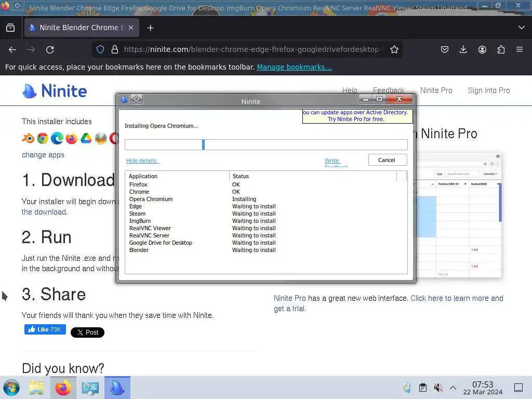This screenshot has height=399, width=532.
Task: Expand the list all tabs chevron
Action: (x=522, y=28)
